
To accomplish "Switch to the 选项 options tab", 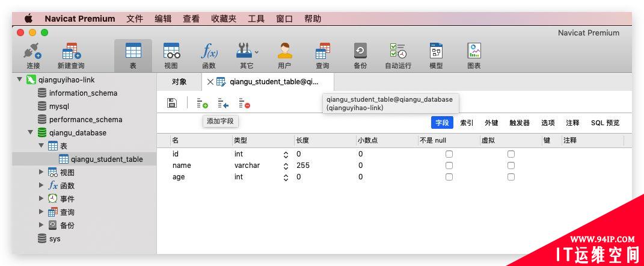I will (x=548, y=123).
